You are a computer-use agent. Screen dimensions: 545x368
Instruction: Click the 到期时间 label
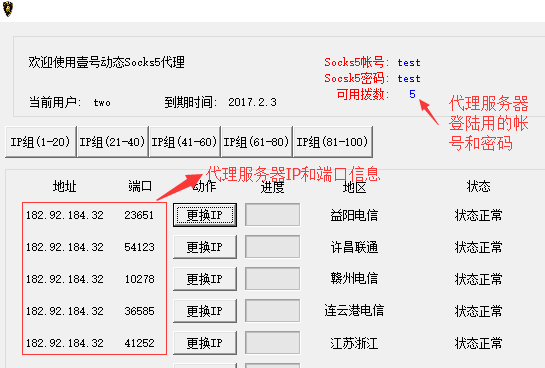191,103
